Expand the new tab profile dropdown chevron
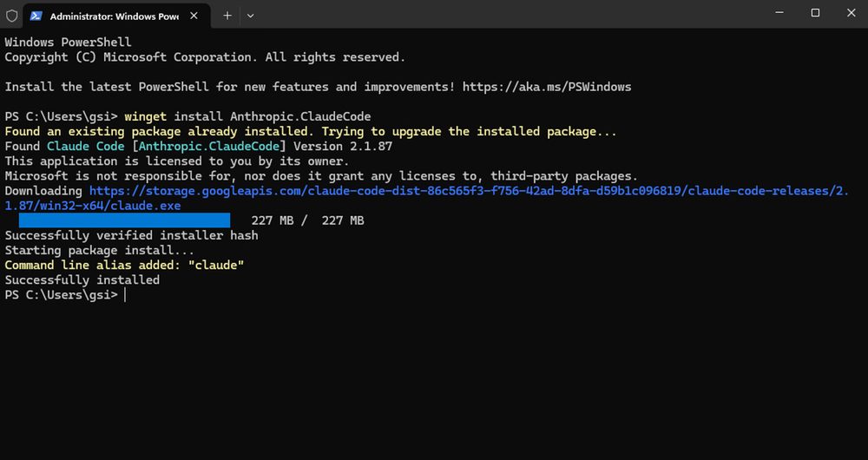The image size is (868, 460). point(250,16)
